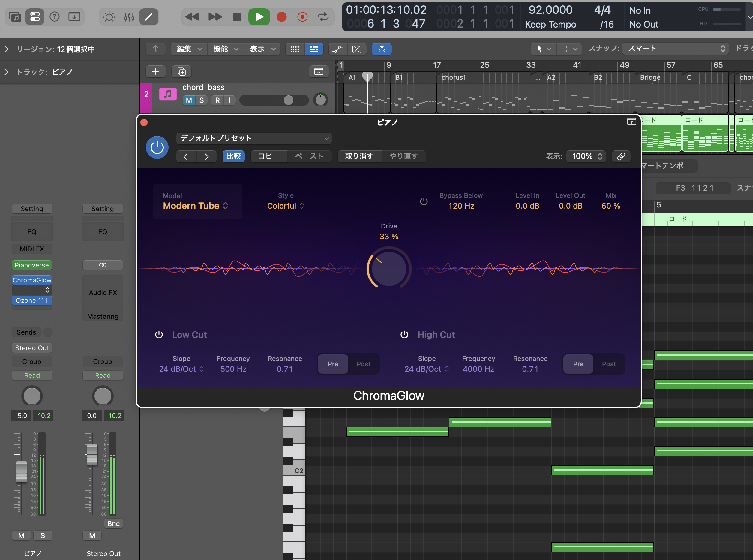Toggle the Inspector button in control bar

click(35, 16)
